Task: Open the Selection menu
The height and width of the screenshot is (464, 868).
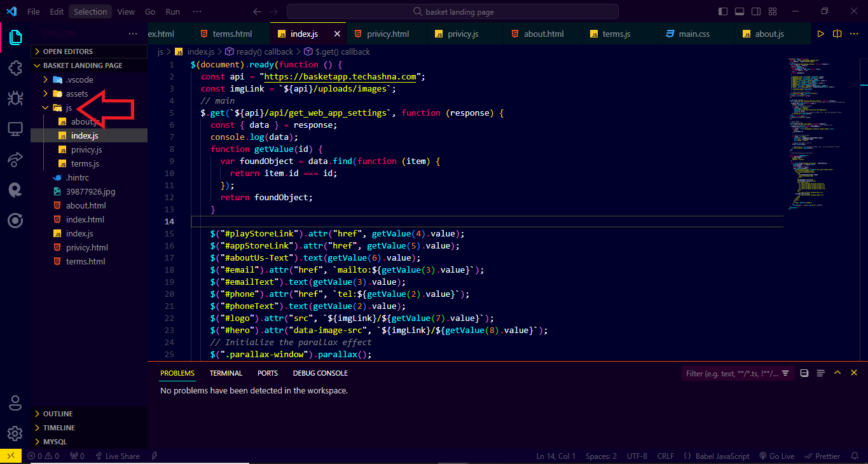Action: (90, 11)
